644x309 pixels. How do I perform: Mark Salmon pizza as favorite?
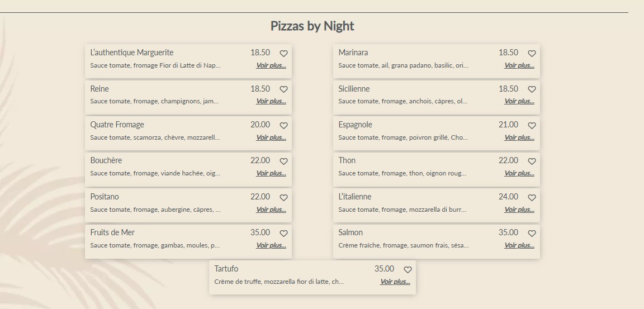coord(532,234)
